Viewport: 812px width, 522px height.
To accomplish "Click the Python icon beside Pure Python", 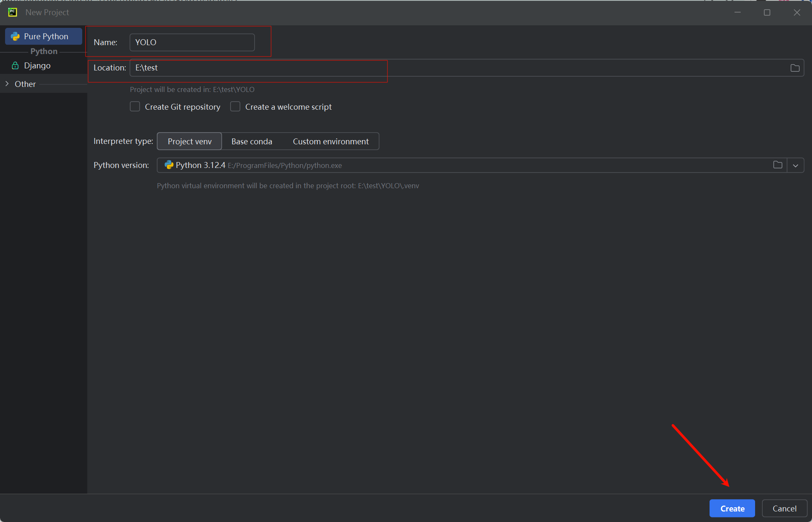I will click(x=16, y=37).
